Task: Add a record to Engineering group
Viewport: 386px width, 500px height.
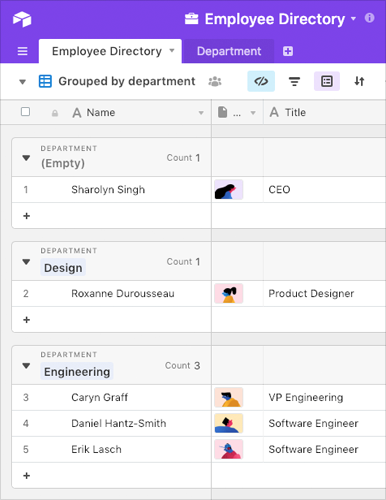Action: point(27,476)
